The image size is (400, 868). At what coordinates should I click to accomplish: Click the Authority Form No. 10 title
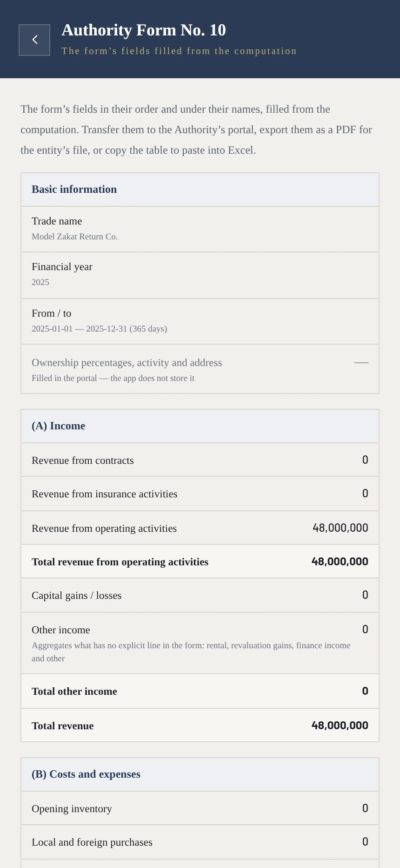click(144, 30)
